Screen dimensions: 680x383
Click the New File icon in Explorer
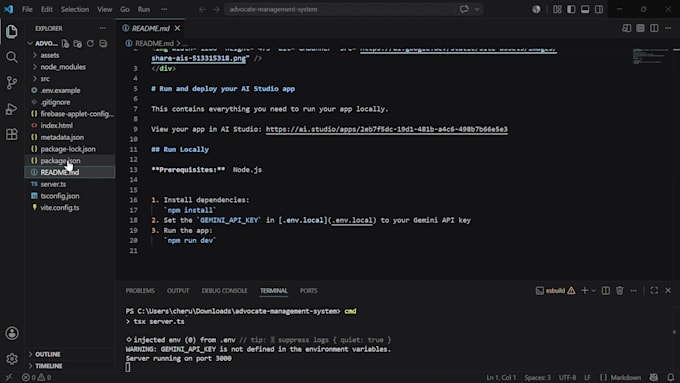[65, 43]
